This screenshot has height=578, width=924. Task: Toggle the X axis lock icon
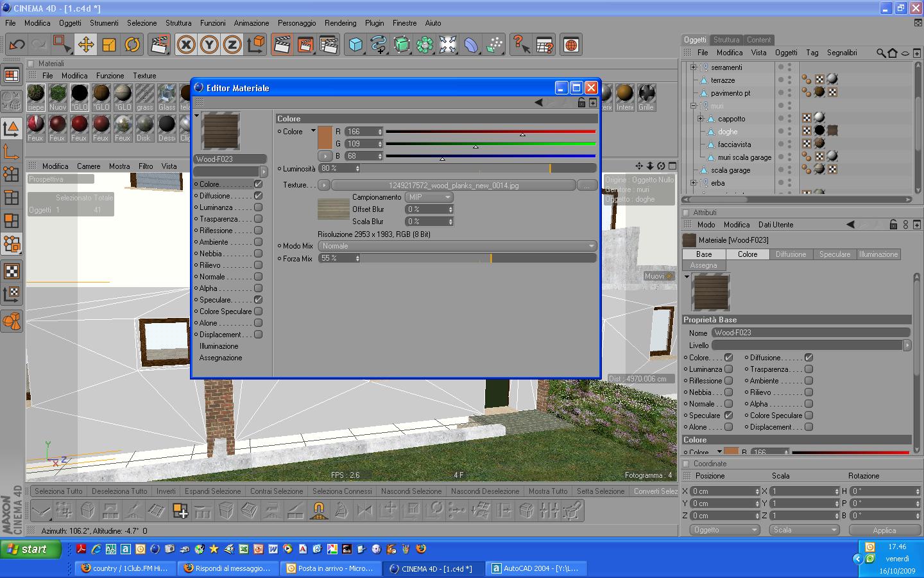coord(186,45)
